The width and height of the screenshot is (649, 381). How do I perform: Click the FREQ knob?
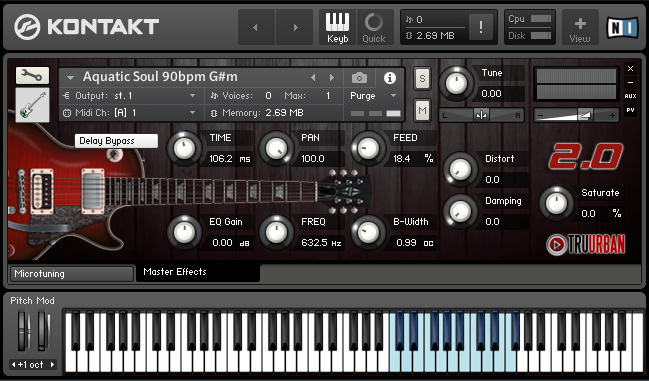click(276, 232)
